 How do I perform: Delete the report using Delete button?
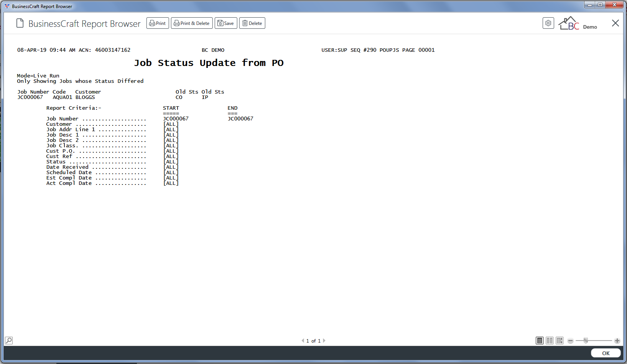[252, 23]
